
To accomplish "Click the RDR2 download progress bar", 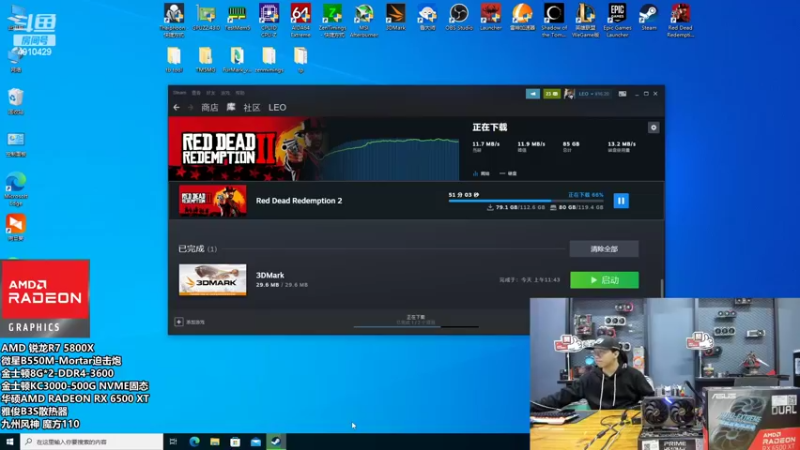I will pyautogui.click(x=526, y=201).
